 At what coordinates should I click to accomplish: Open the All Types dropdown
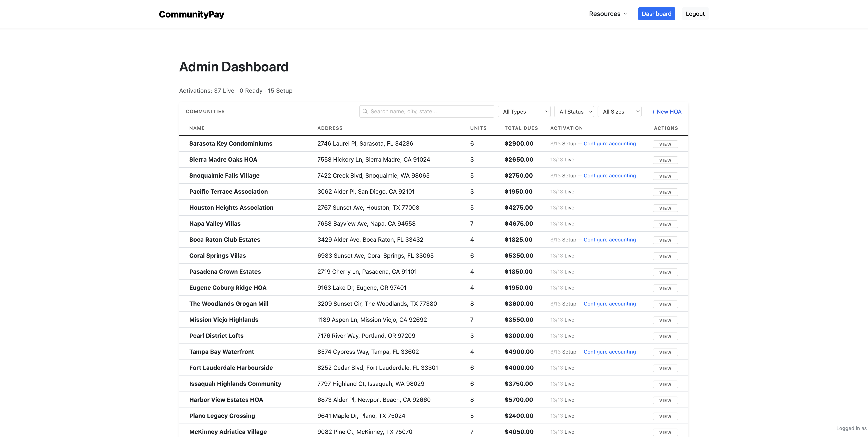[x=524, y=111]
